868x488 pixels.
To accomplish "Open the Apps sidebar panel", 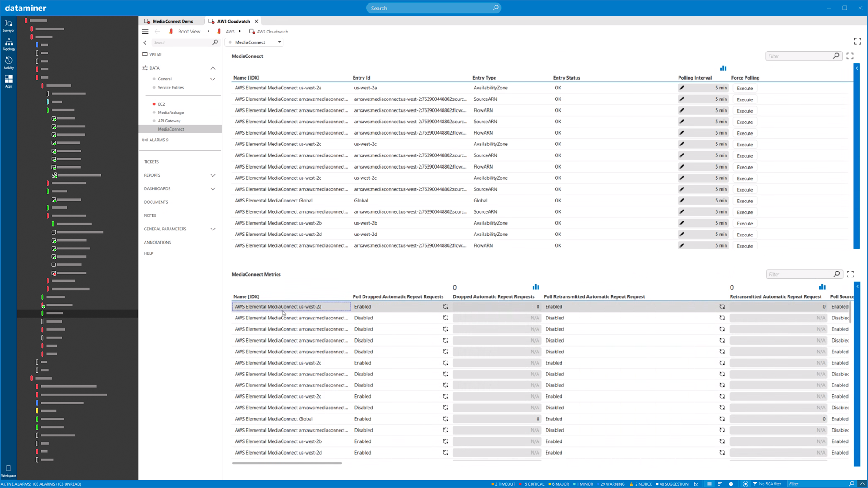I will click(9, 81).
